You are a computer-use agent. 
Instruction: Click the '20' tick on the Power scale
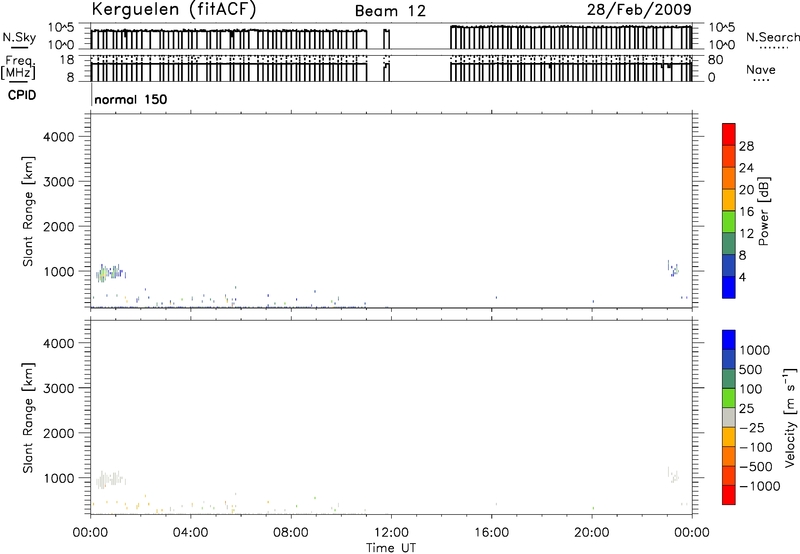tap(746, 190)
